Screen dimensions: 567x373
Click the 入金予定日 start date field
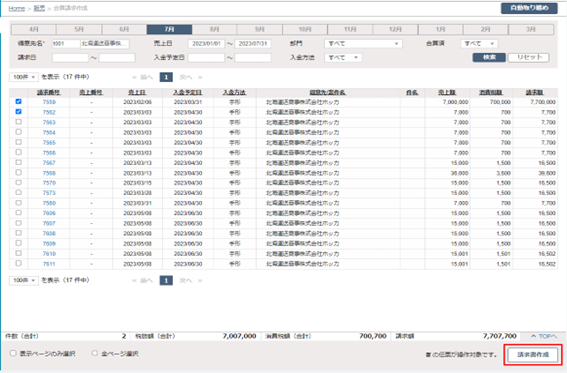click(x=206, y=58)
